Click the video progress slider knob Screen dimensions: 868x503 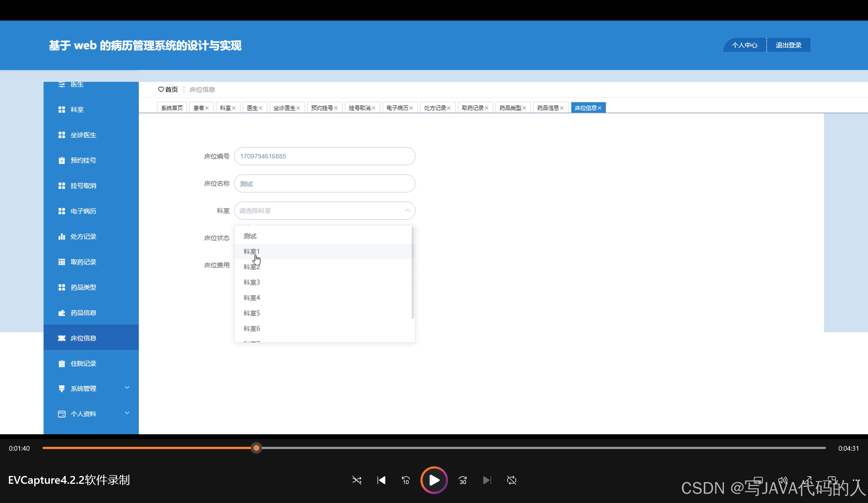click(x=256, y=448)
